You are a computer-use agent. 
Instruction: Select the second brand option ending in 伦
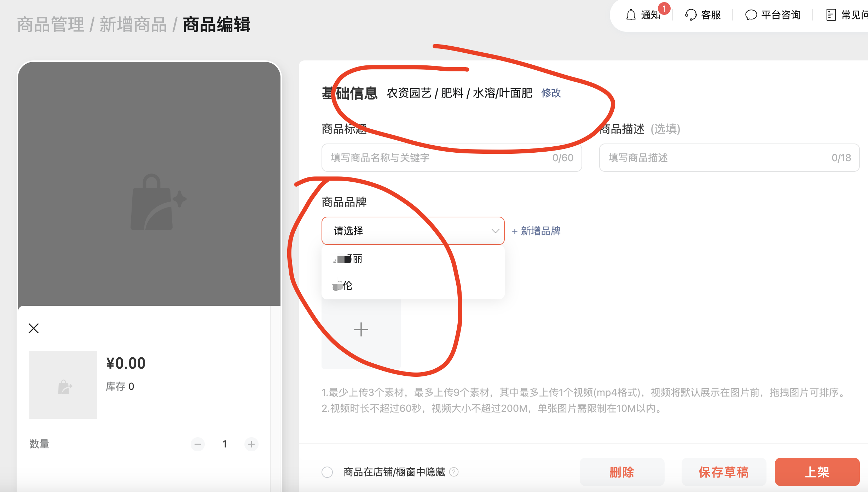point(343,286)
